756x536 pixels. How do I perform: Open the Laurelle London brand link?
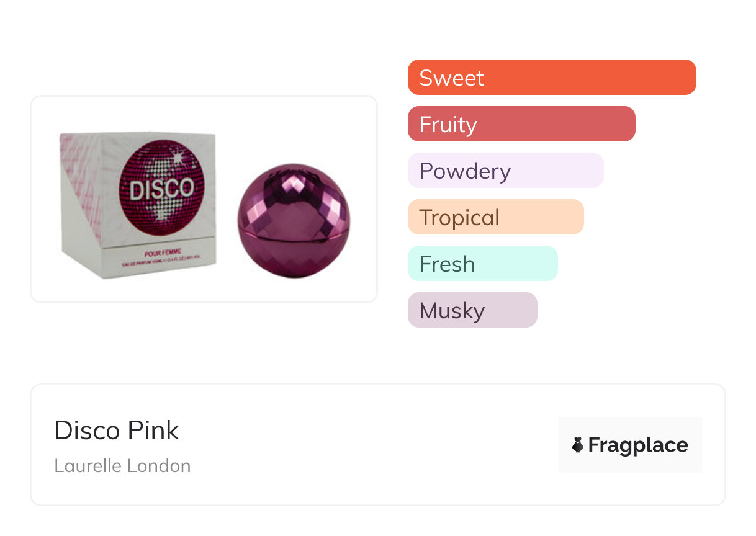pyautogui.click(x=122, y=466)
